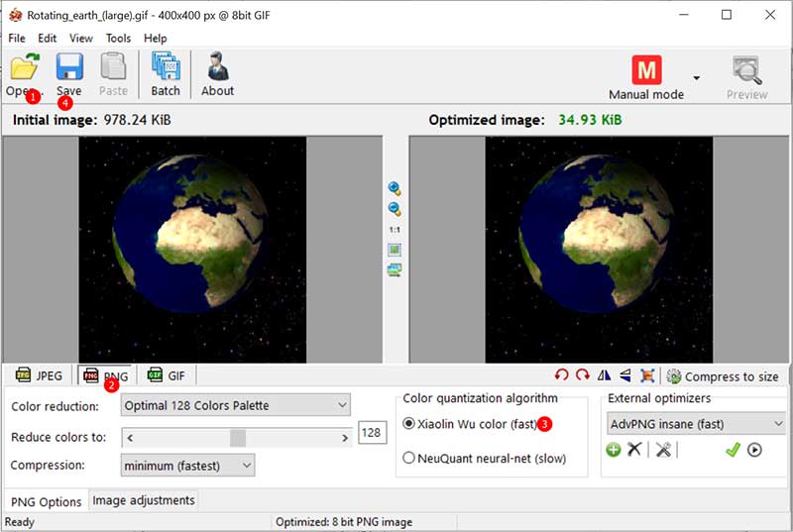This screenshot has width=793, height=532.
Task: Click the Ready status text
Action: [20, 522]
